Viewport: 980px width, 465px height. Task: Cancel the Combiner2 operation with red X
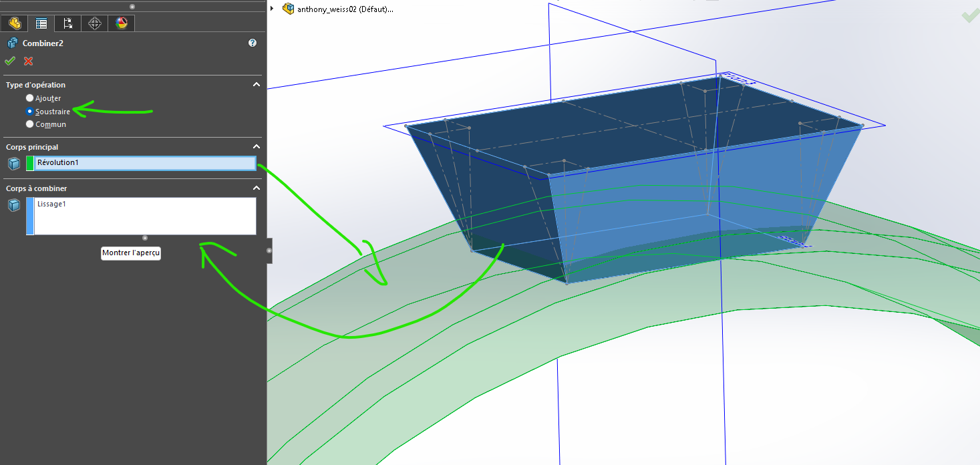28,61
